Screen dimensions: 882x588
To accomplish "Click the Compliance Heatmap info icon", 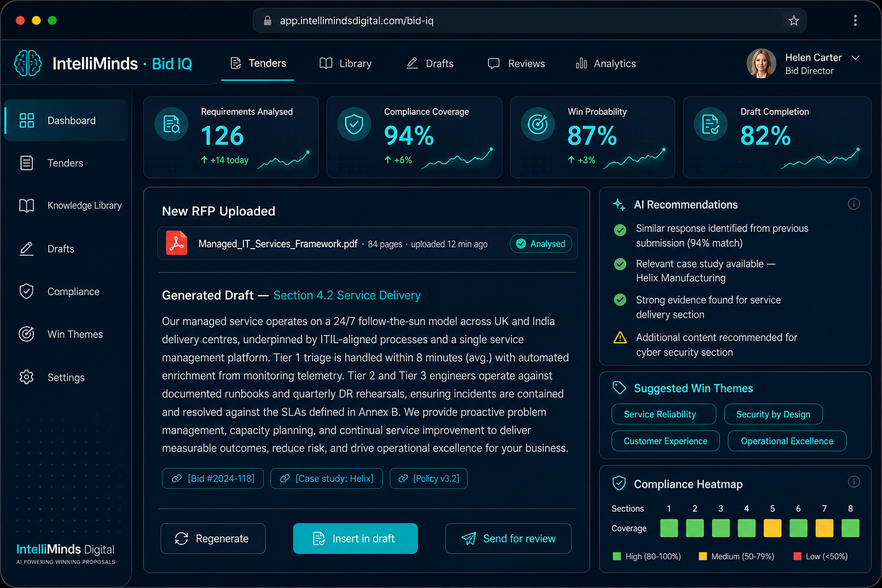I will [x=854, y=482].
